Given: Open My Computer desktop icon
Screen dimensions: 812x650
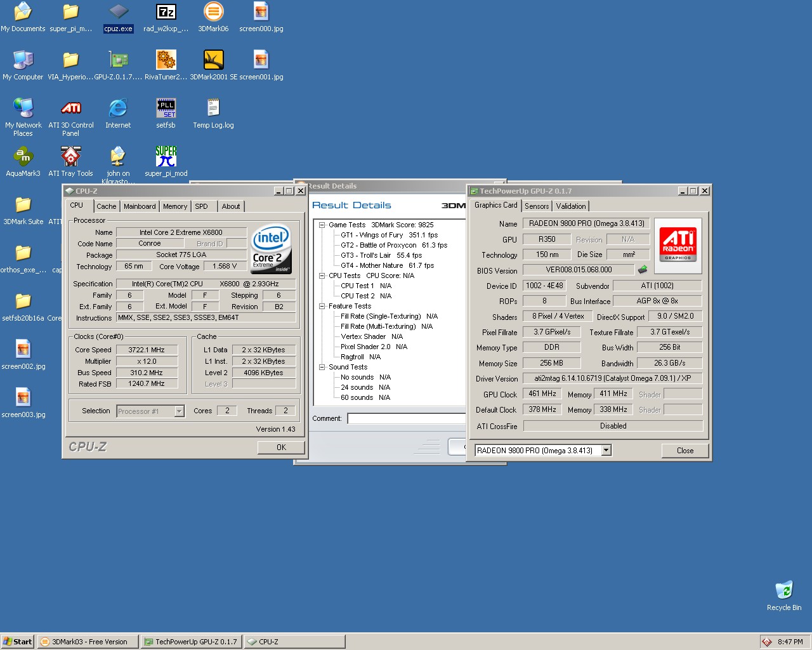Looking at the screenshot, I should click(23, 65).
